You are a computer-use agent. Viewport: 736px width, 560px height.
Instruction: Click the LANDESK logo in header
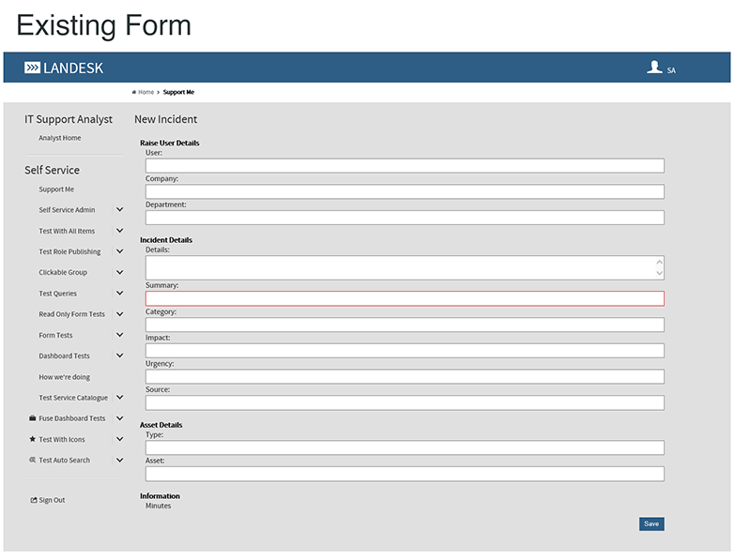[x=64, y=68]
